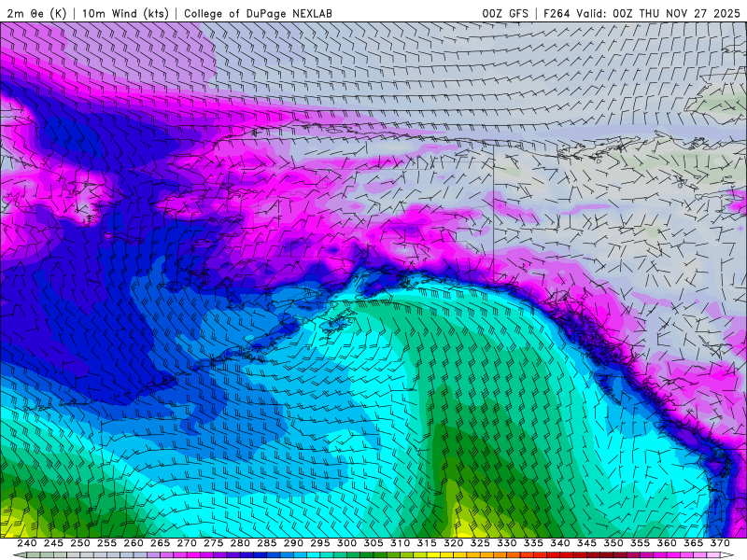Click the 255 colorbar label
747x560 pixels.
pos(106,543)
